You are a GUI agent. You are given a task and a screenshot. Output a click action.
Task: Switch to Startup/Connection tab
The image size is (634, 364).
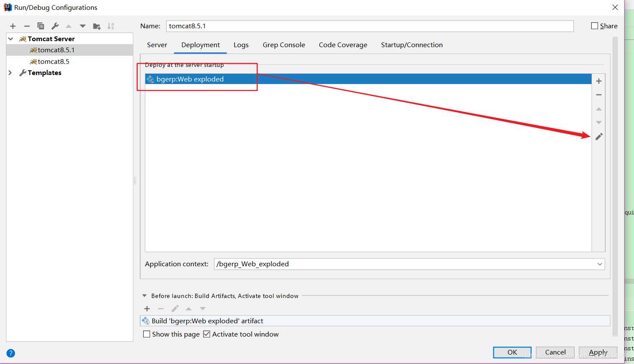[412, 45]
